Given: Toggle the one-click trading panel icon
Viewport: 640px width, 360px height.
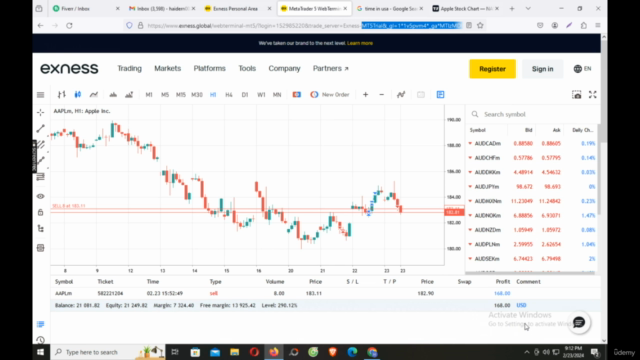Looking at the screenshot, I should pyautogui.click(x=297, y=95).
